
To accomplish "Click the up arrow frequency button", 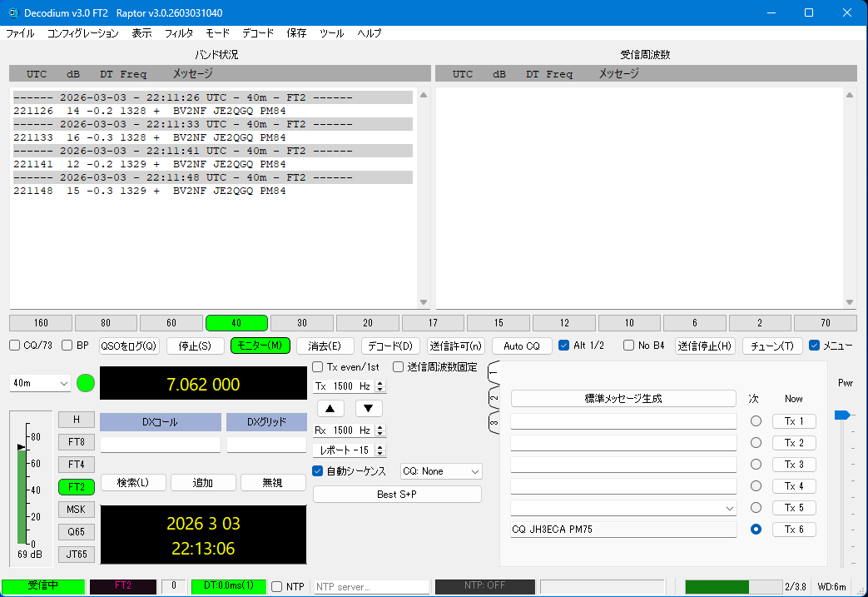I will pyautogui.click(x=330, y=408).
